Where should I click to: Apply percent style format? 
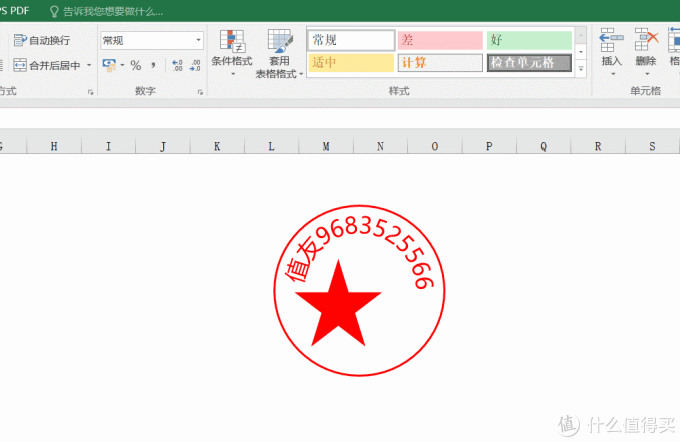[x=136, y=65]
